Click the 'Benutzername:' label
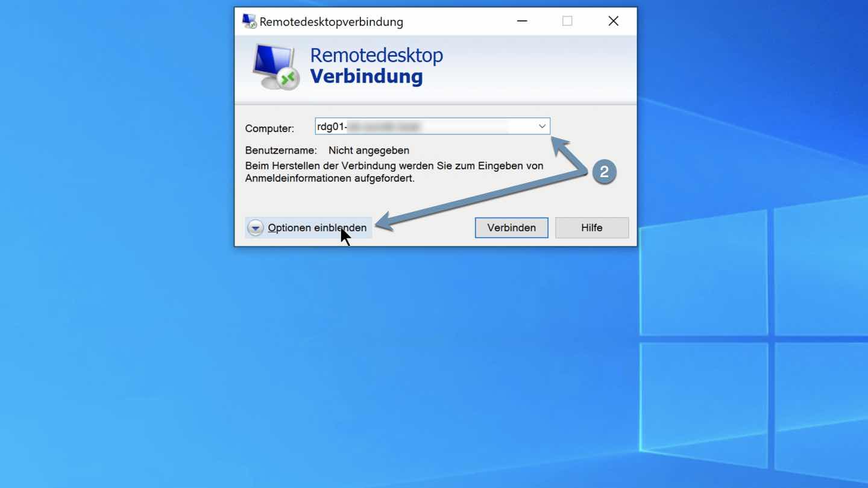This screenshot has height=488, width=868. [x=281, y=151]
